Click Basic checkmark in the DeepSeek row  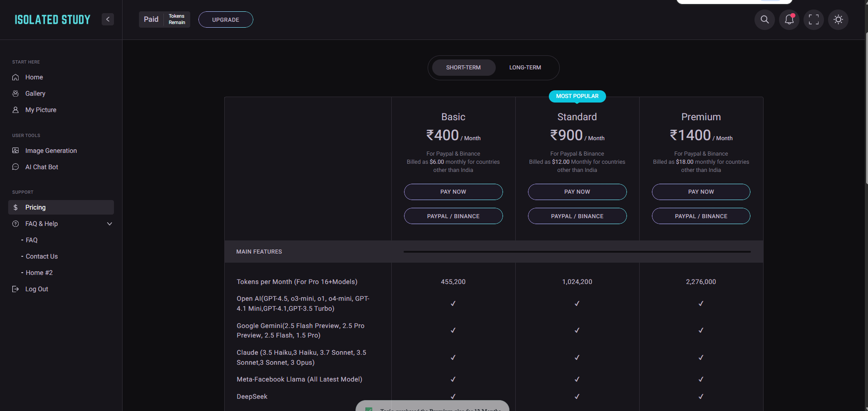coord(453,396)
